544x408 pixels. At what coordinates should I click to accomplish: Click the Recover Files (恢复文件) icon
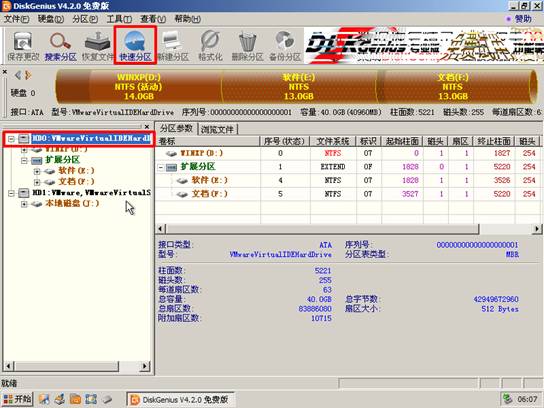[97, 46]
